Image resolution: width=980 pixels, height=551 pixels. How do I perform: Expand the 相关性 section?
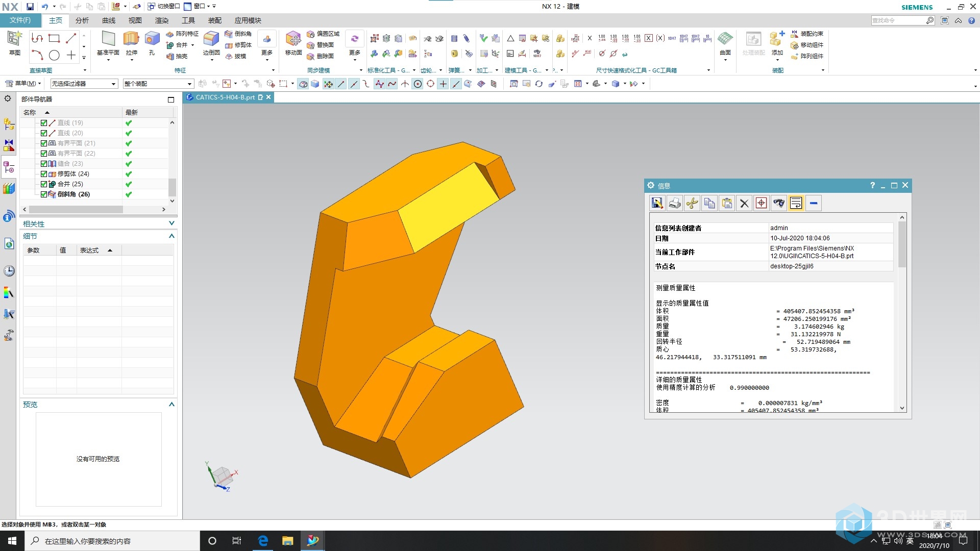coord(171,223)
